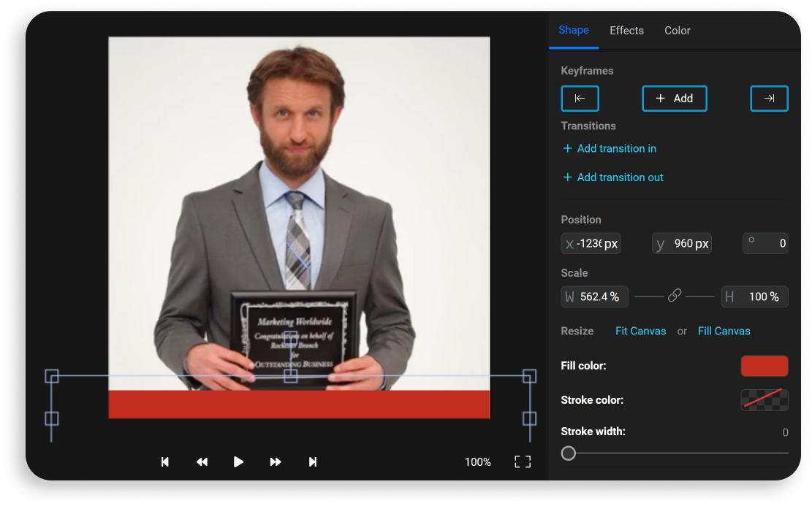Select the top-center shape resize handle
Viewport: 812px width, 506px height.
[x=290, y=376]
